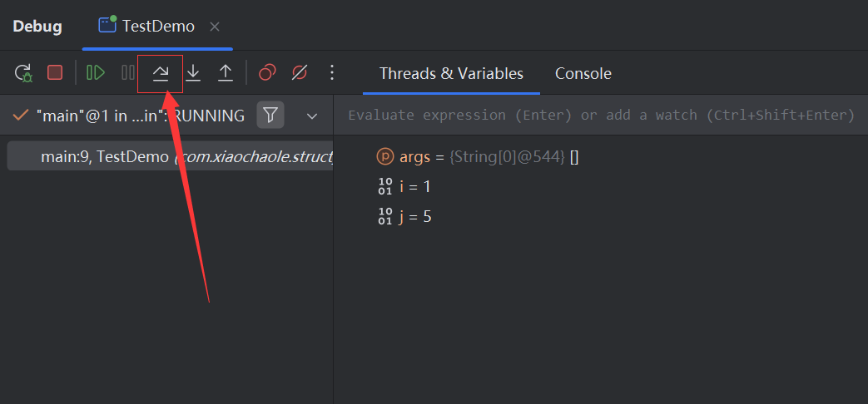868x404 pixels.
Task: Stop the running debug session
Action: point(55,73)
